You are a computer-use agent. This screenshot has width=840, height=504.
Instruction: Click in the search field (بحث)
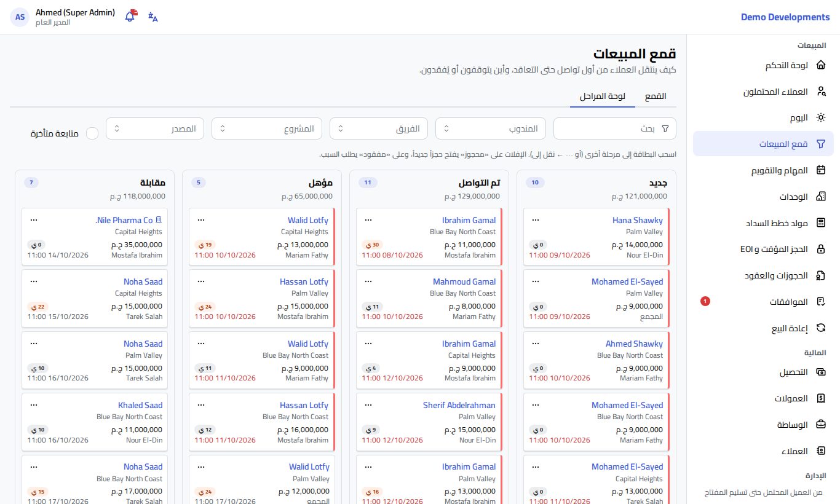coord(615,128)
